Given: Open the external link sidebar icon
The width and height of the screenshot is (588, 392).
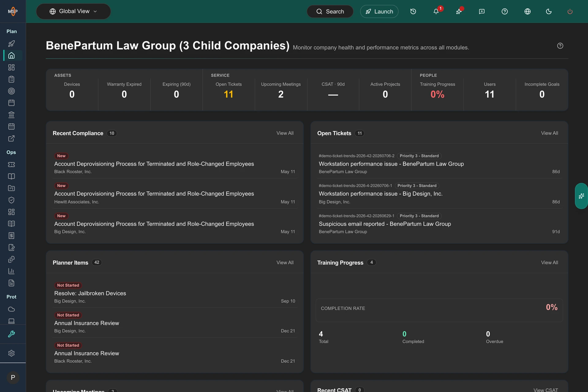Looking at the screenshot, I should pyautogui.click(x=11, y=138).
